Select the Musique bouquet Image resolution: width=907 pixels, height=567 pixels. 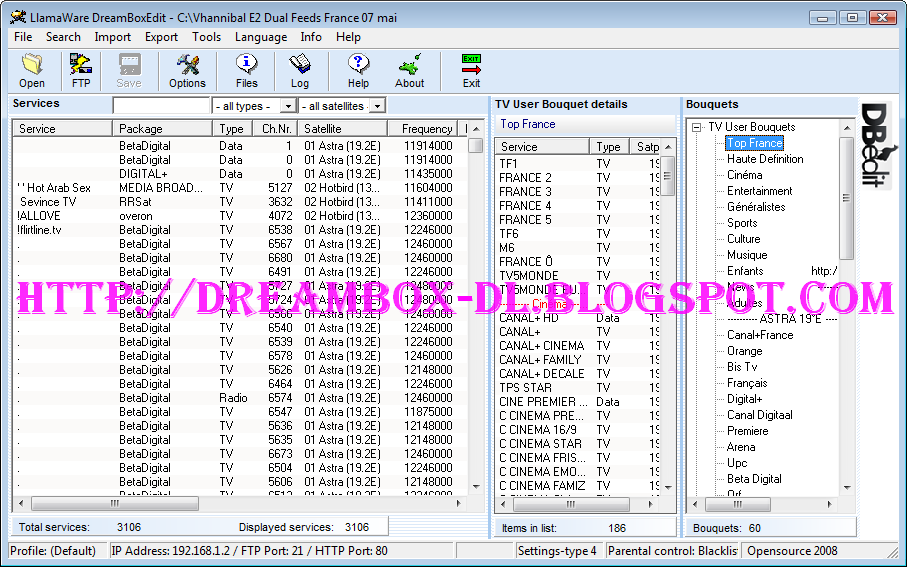[747, 255]
